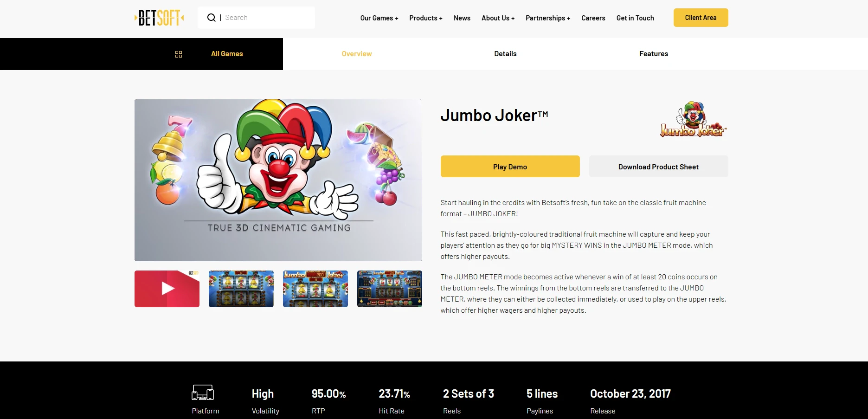
Task: Click the RTP label
Action: [318, 411]
